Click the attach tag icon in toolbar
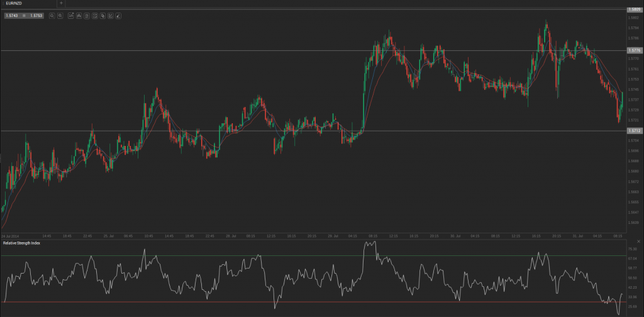644x317 pixels. pyautogui.click(x=102, y=15)
